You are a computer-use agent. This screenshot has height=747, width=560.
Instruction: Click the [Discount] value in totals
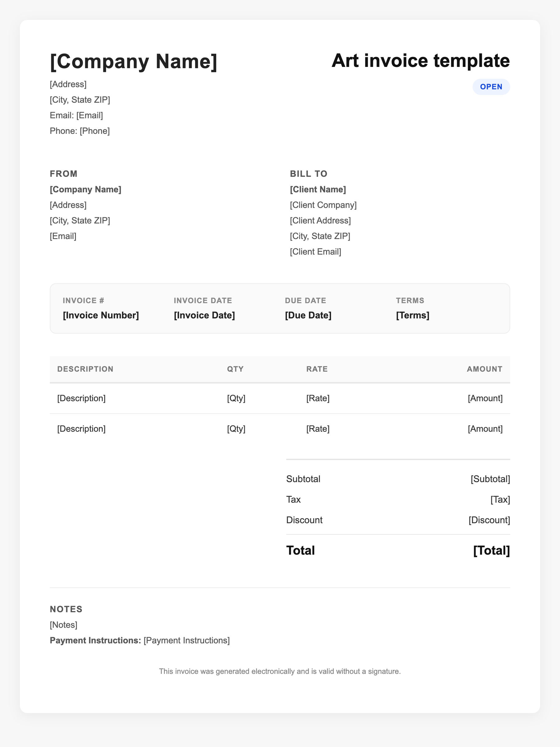pyautogui.click(x=489, y=520)
